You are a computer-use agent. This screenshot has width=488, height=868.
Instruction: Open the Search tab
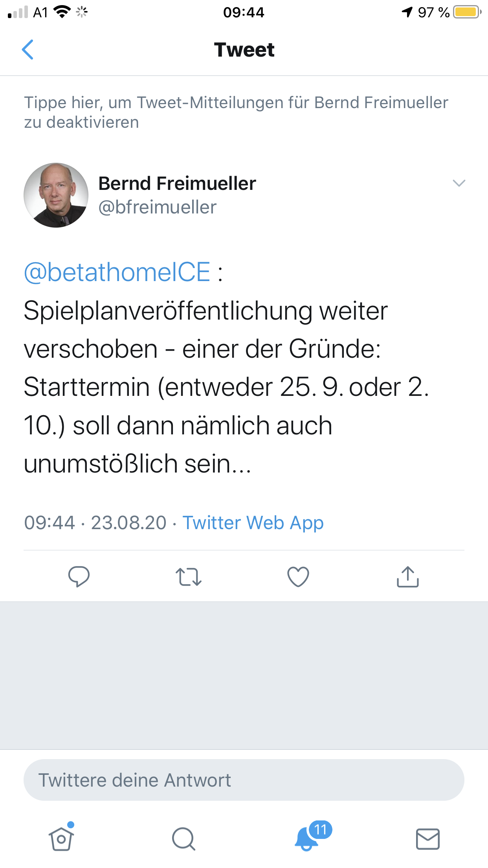click(x=183, y=839)
